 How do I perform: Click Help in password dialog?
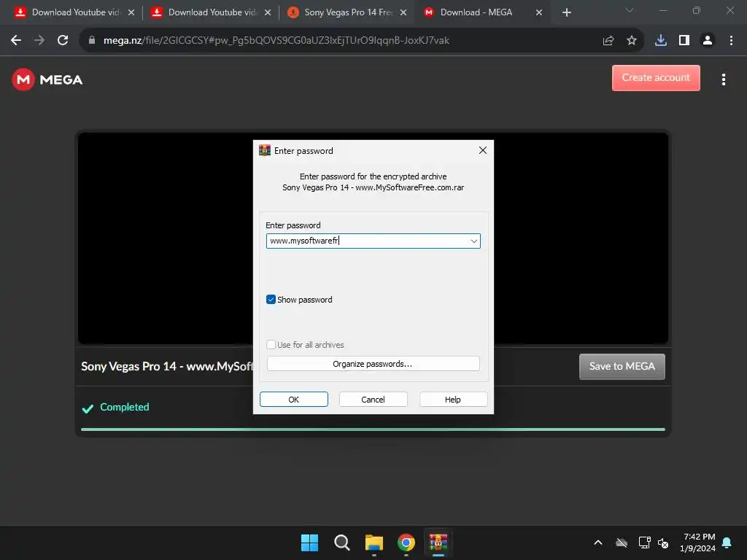(x=453, y=400)
